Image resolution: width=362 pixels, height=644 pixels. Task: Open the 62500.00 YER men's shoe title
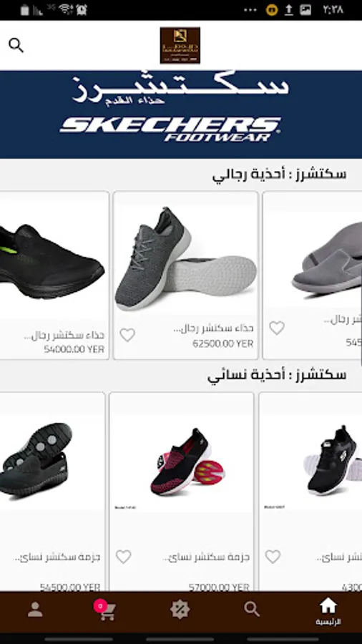coord(213,328)
